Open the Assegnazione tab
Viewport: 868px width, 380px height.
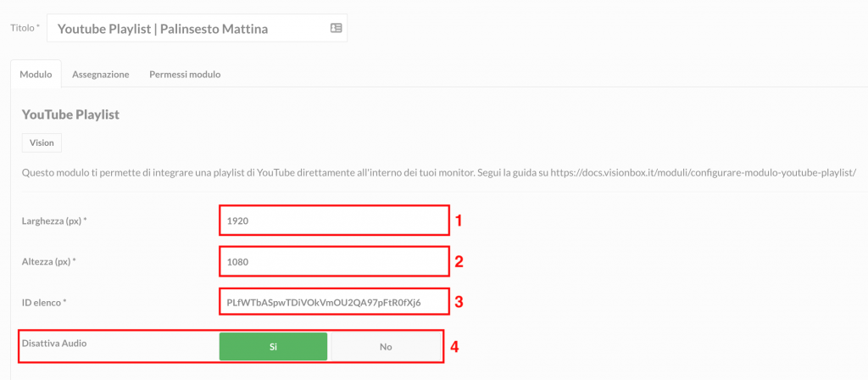[x=101, y=75]
